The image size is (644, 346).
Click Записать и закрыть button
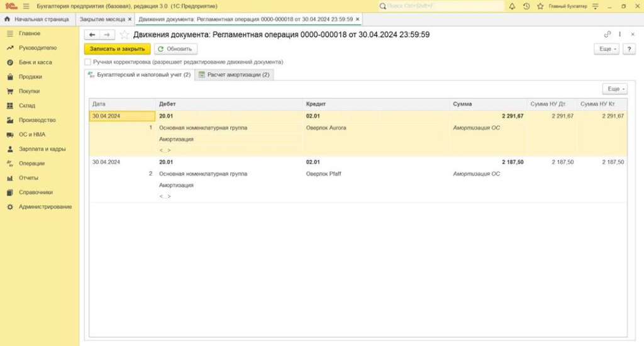coord(118,48)
